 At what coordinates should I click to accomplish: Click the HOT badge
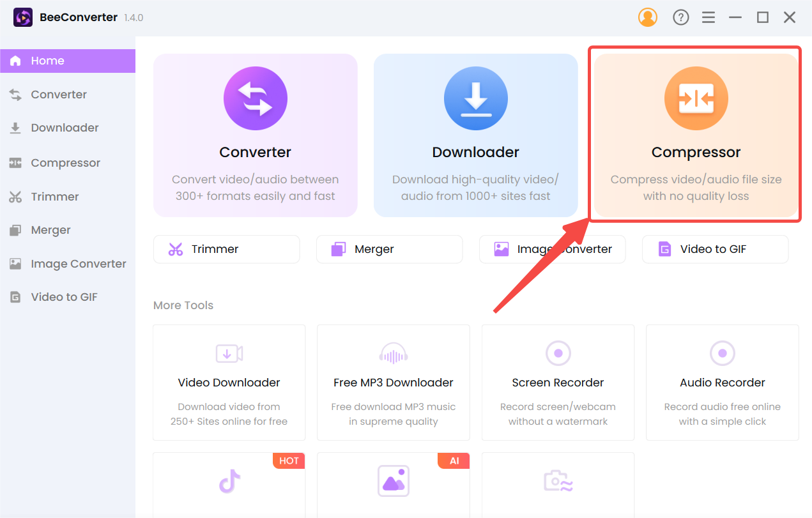[x=289, y=461]
